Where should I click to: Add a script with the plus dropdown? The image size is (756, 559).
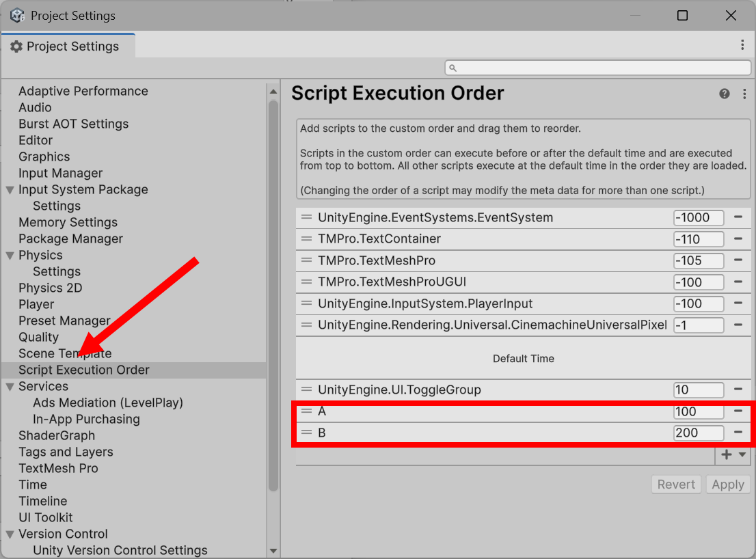(x=733, y=454)
